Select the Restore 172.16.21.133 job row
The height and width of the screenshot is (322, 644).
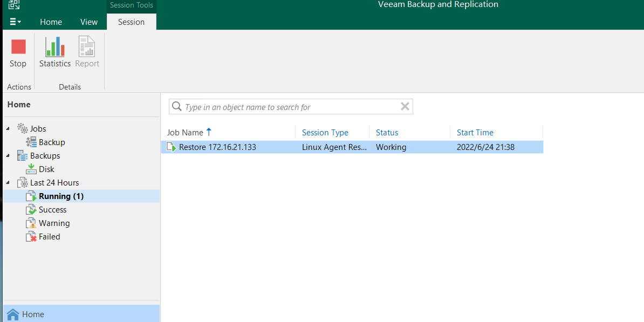pyautogui.click(x=352, y=147)
